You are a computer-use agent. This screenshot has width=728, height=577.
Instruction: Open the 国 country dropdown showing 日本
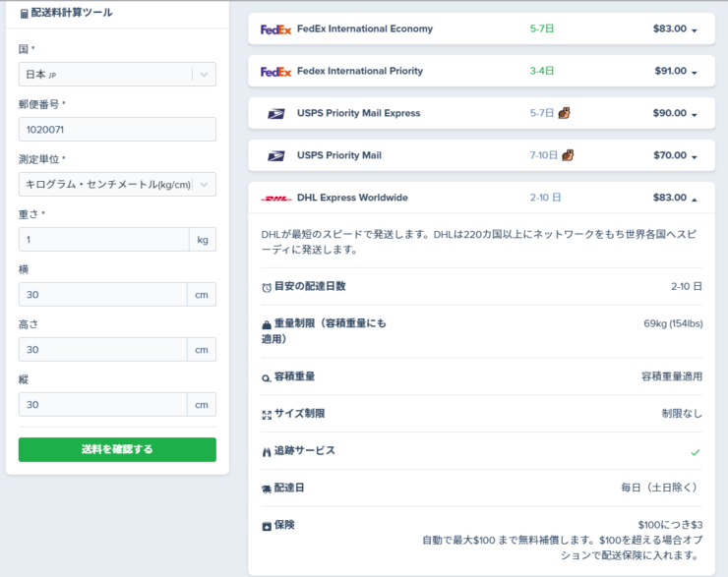(x=117, y=74)
